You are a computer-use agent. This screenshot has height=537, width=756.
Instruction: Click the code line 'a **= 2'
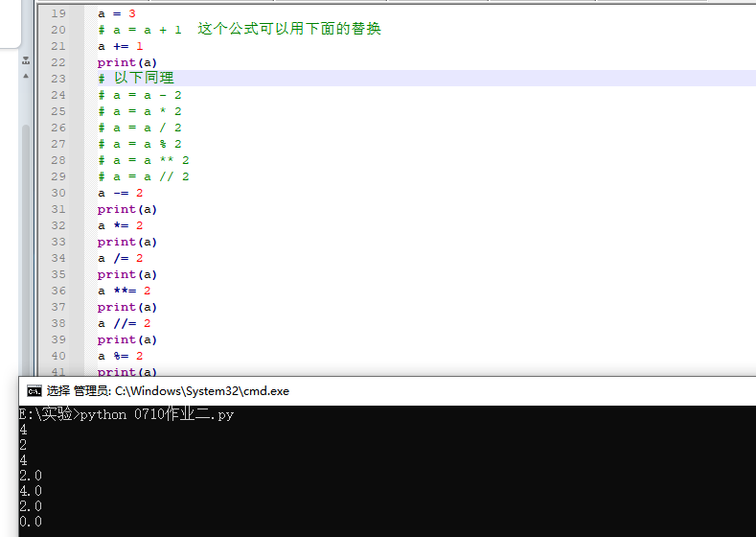(125, 291)
